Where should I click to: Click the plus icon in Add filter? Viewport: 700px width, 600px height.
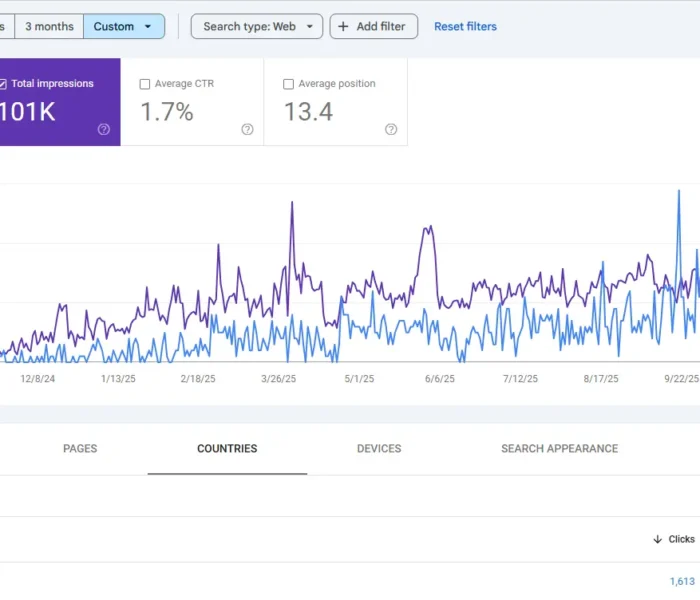point(344,27)
